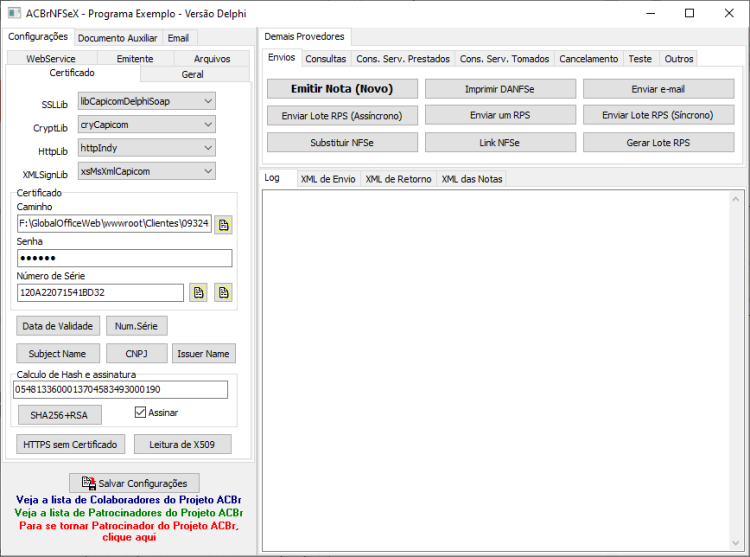Viewport: 750px width, 557px height.
Task: Click Data de Validade button
Action: point(58,326)
